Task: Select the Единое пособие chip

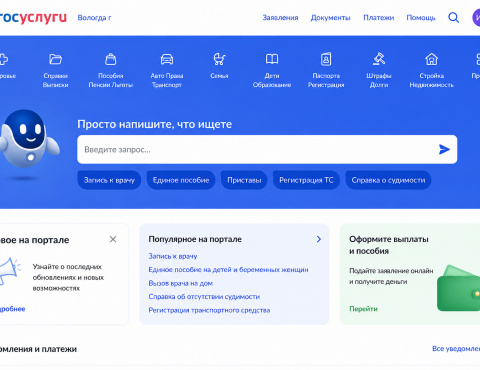Action: [181, 180]
